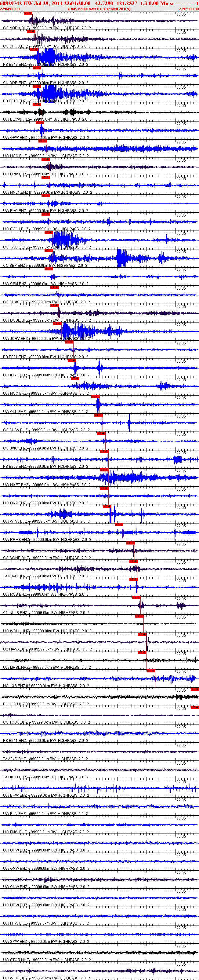Click red pick marker on PB.B926 trace

pos(104,451)
